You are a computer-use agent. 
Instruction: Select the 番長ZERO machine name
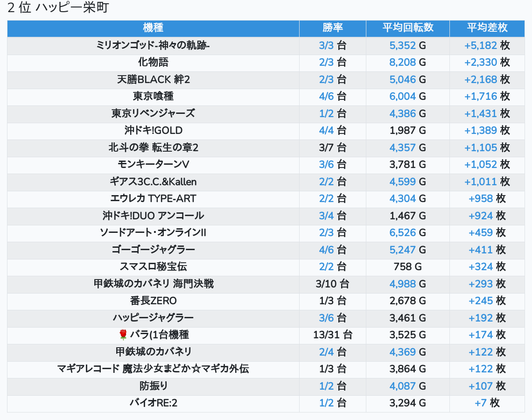pyautogui.click(x=153, y=301)
